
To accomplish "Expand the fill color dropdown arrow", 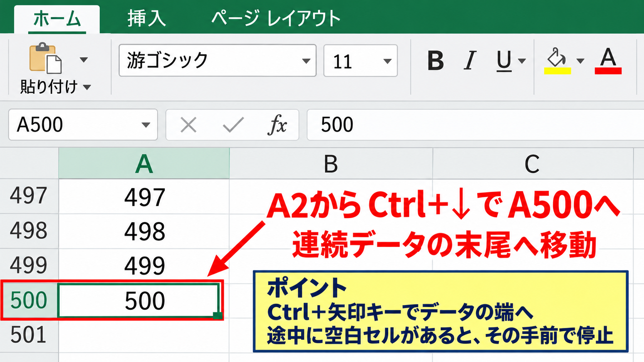I will (580, 61).
